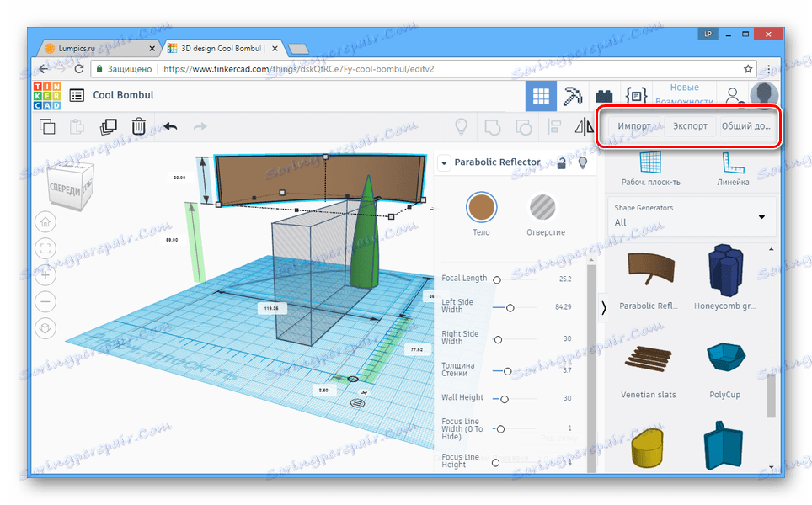Adjust the Right Side Width slider

pyautogui.click(x=498, y=340)
